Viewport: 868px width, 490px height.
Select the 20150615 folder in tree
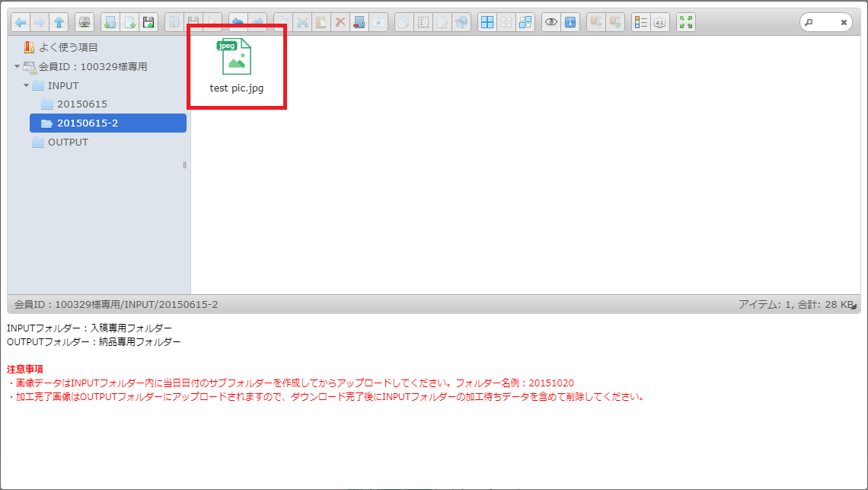click(x=81, y=104)
